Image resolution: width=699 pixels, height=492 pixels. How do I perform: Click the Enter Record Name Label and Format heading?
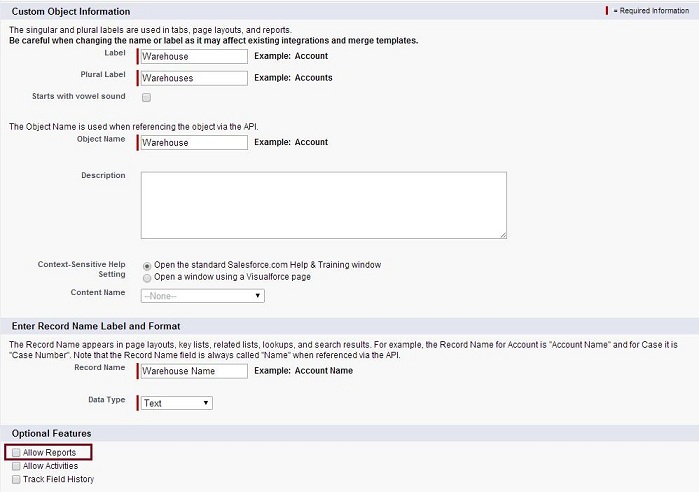tap(96, 326)
